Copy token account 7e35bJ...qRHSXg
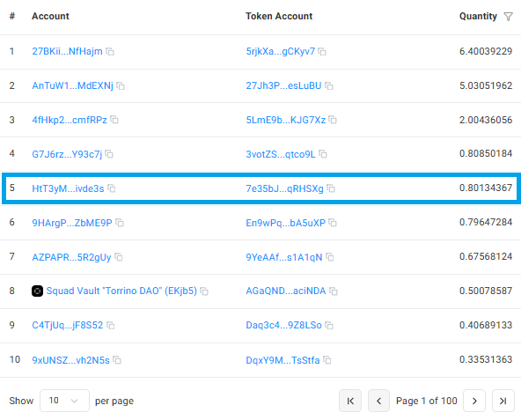Image resolution: width=521 pixels, height=420 pixels. coord(331,188)
